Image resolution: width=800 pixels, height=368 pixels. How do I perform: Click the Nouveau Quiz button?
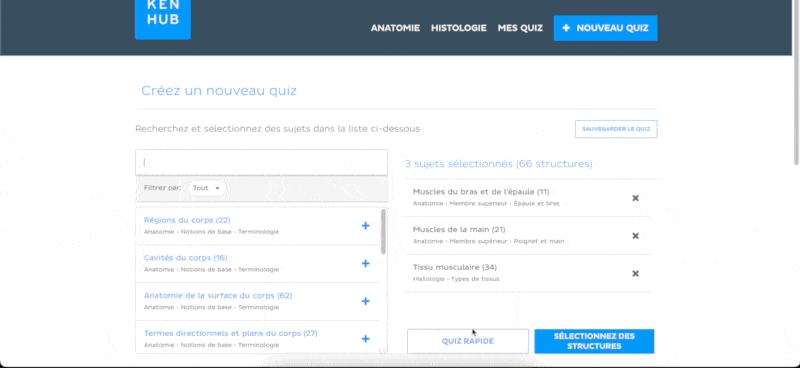point(606,28)
